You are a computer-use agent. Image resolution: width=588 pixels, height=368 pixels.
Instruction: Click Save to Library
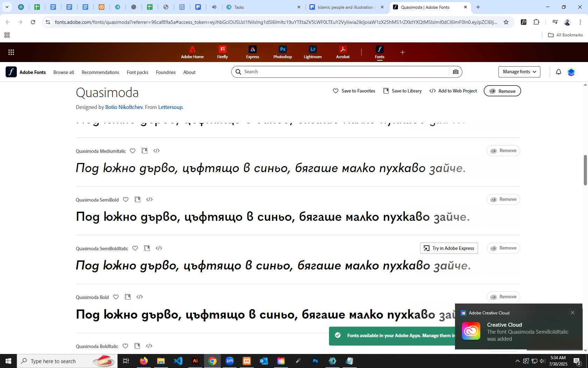point(402,91)
